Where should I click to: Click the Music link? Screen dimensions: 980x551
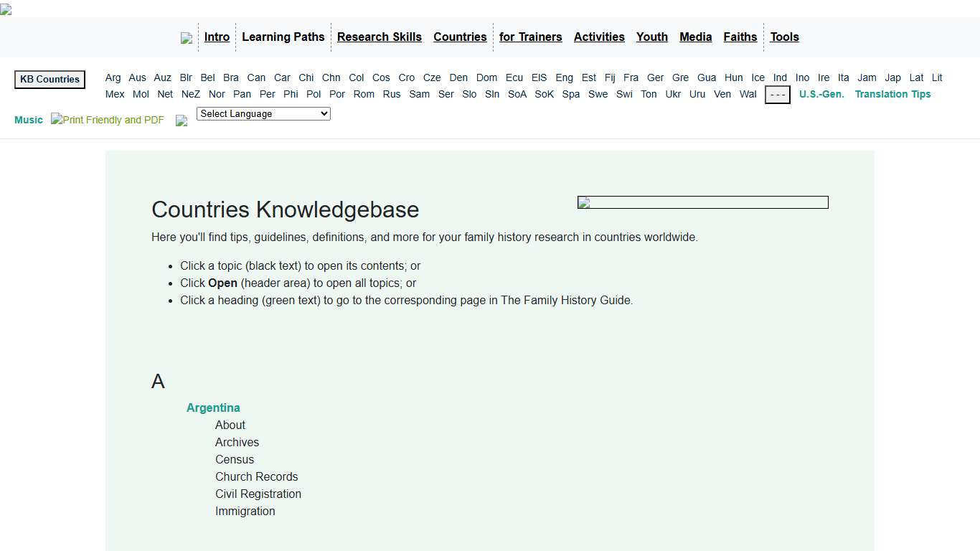tap(28, 120)
